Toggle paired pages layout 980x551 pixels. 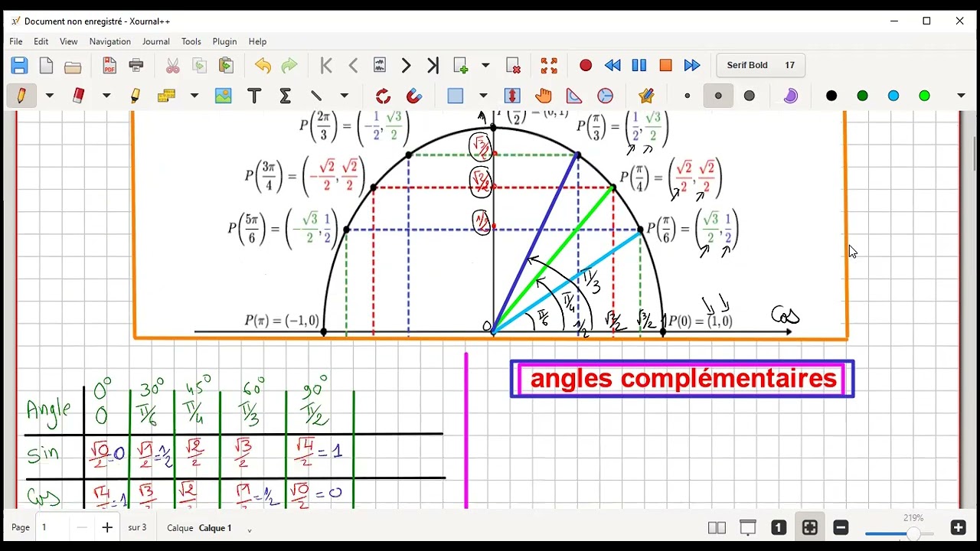coord(717,527)
